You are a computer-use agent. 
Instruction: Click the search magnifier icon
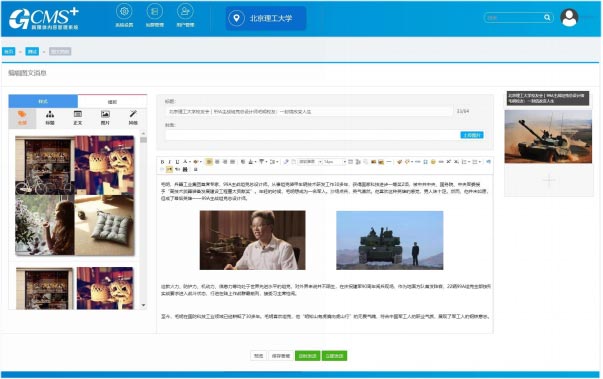tap(547, 17)
